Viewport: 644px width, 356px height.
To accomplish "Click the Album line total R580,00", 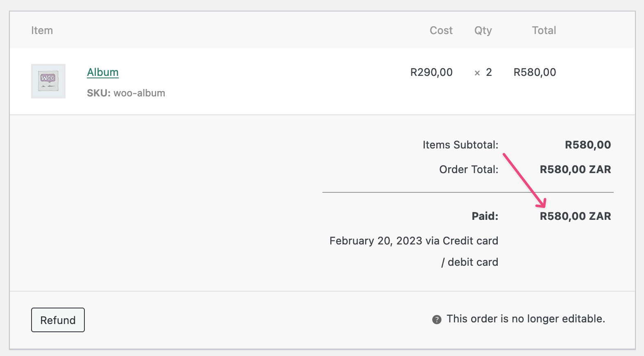I will (x=535, y=72).
